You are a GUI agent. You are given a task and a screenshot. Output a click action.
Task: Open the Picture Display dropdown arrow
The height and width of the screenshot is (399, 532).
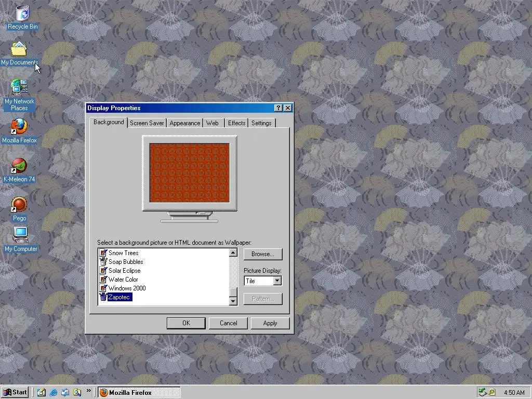[x=277, y=281]
